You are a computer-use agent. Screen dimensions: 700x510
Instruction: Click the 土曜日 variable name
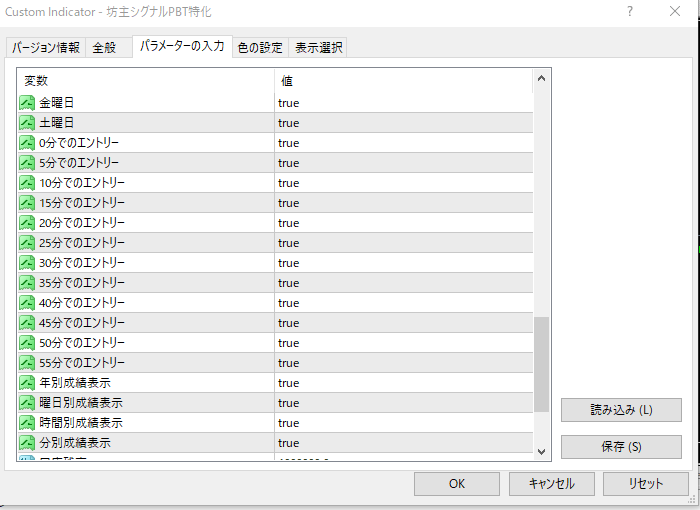56,123
